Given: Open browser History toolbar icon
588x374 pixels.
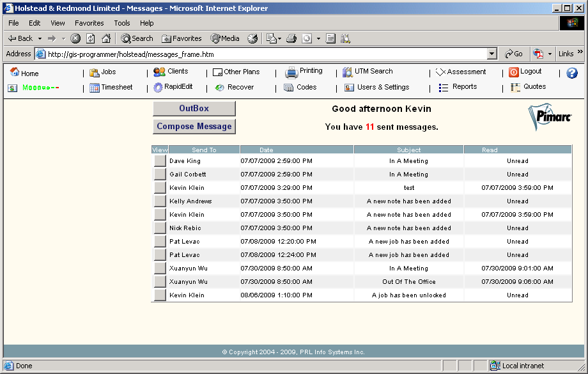Looking at the screenshot, I should (252, 38).
